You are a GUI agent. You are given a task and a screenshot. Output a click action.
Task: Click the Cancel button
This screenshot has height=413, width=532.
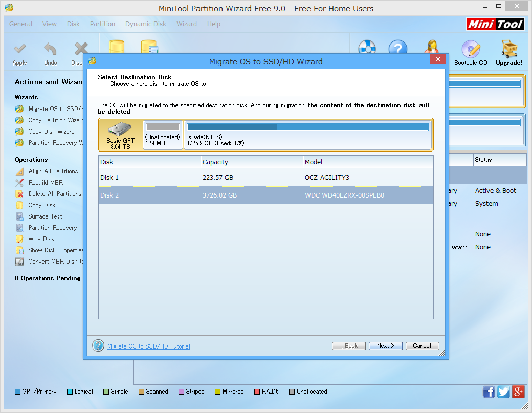coord(423,346)
